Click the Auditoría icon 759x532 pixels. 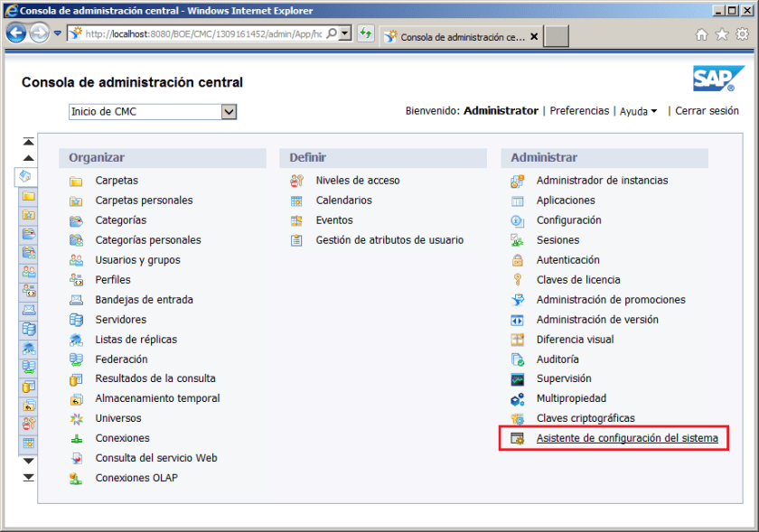point(518,359)
